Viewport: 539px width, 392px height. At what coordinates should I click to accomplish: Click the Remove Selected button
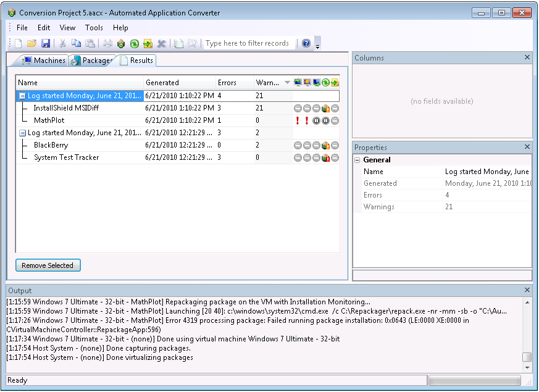[48, 265]
